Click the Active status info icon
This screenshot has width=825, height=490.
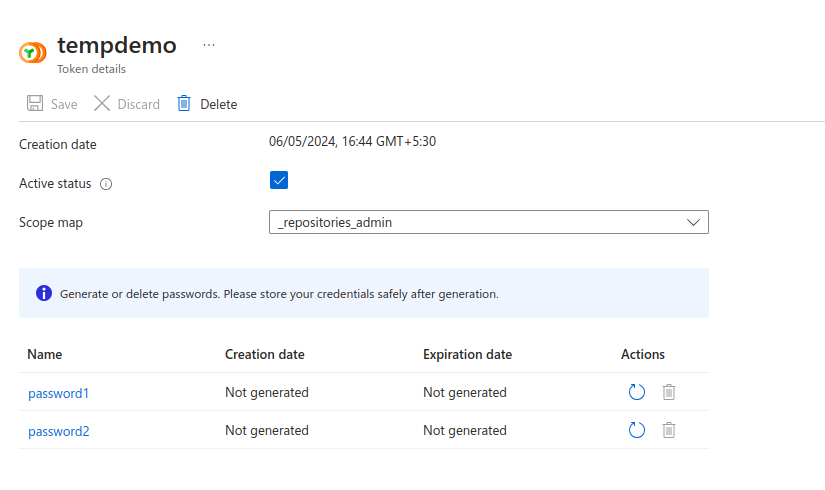click(106, 184)
